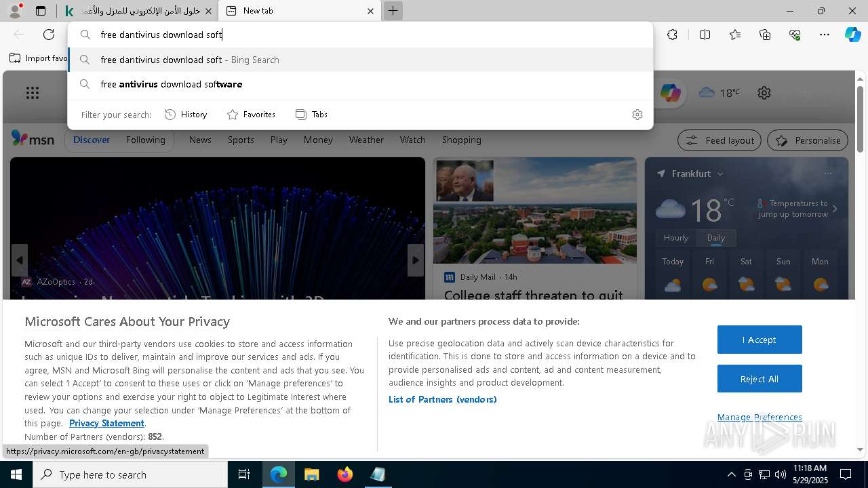868x488 pixels.
Task: Open Manage Preferences link
Action: pos(759,417)
